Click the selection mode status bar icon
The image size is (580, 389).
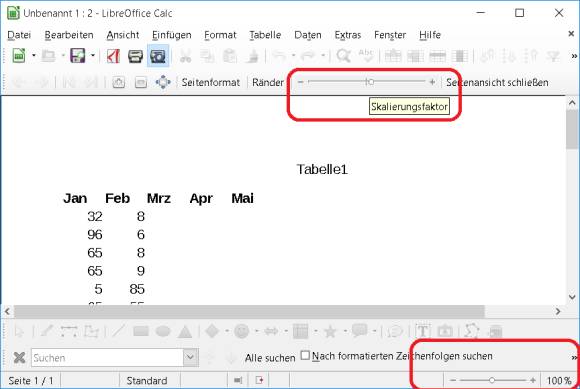238,380
